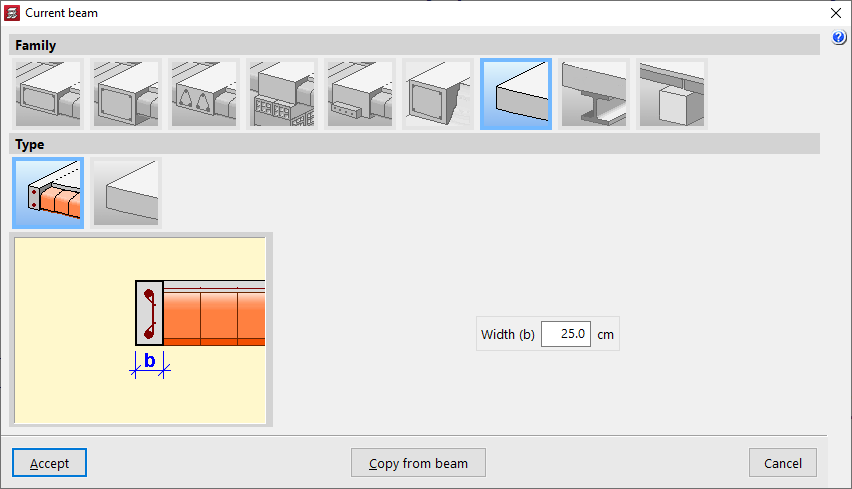
Task: Choose the lattice beam family with triangles
Action: click(203, 94)
